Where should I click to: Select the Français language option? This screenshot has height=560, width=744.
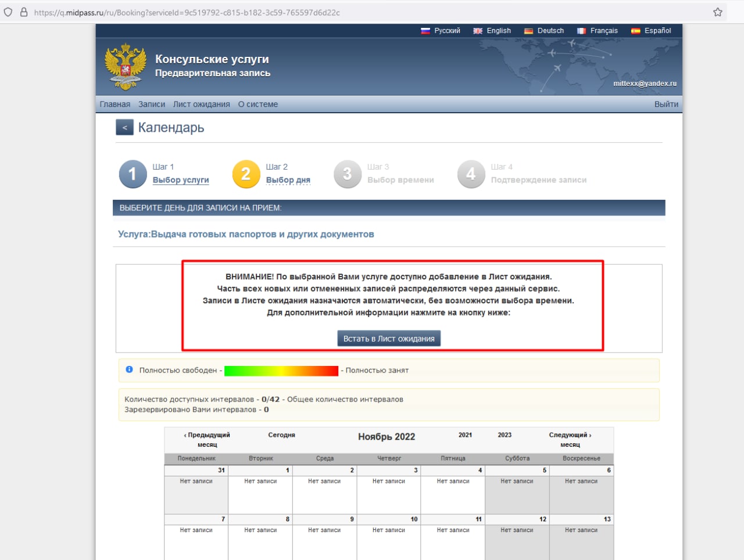598,31
